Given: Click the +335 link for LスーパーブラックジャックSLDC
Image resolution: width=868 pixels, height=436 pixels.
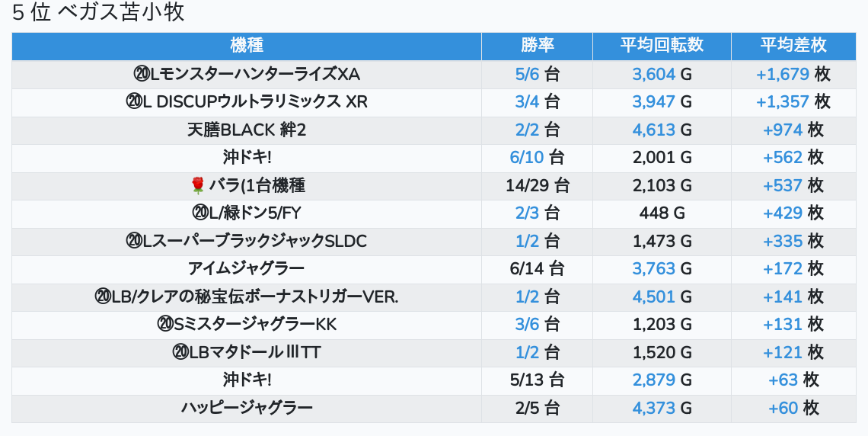Looking at the screenshot, I should [x=783, y=241].
